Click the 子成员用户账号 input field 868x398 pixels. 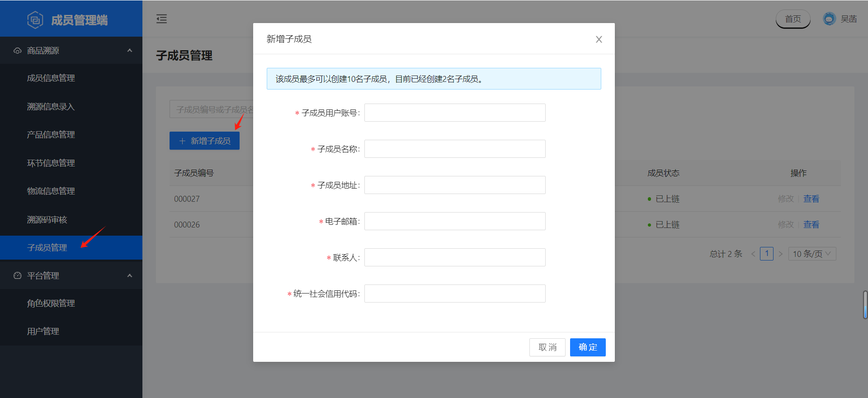(x=455, y=113)
